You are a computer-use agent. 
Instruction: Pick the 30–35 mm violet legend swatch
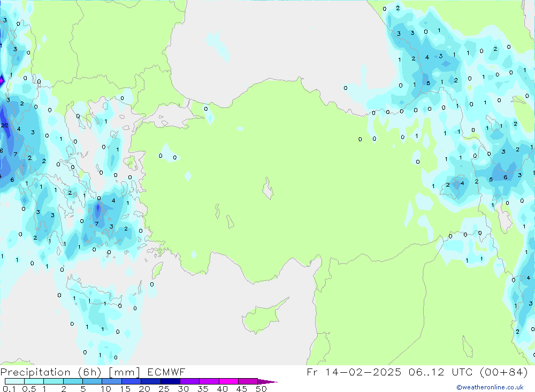pyautogui.click(x=189, y=381)
